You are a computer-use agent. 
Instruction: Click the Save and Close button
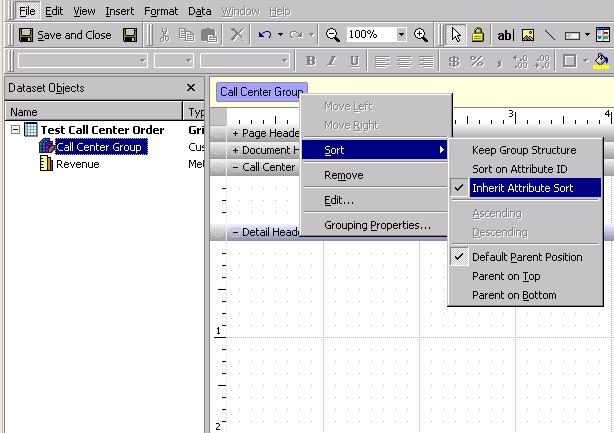pyautogui.click(x=65, y=35)
